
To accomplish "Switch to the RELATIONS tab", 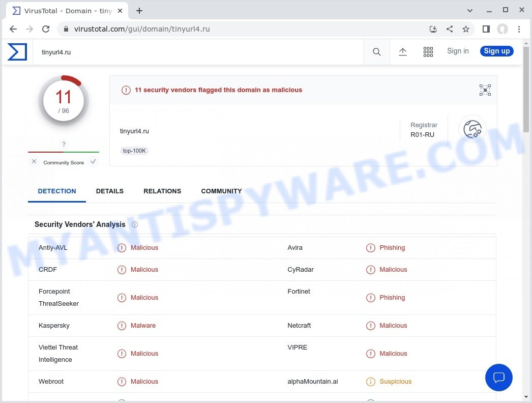I will coord(162,191).
